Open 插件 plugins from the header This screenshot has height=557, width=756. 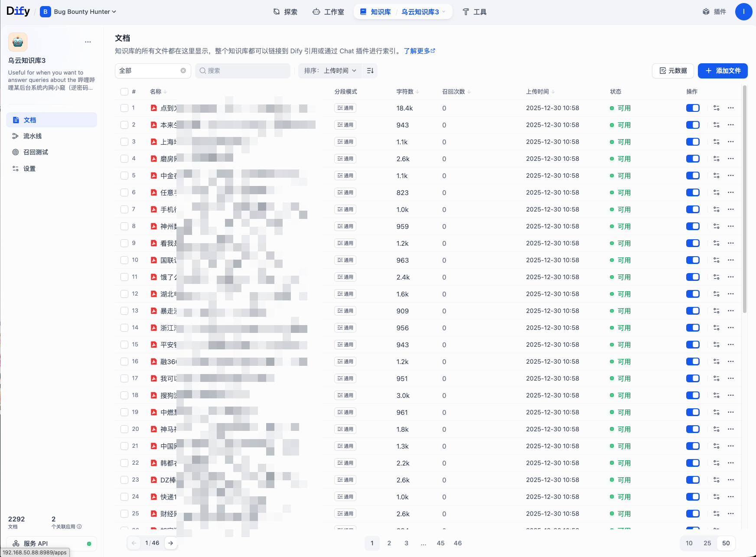pyautogui.click(x=714, y=12)
